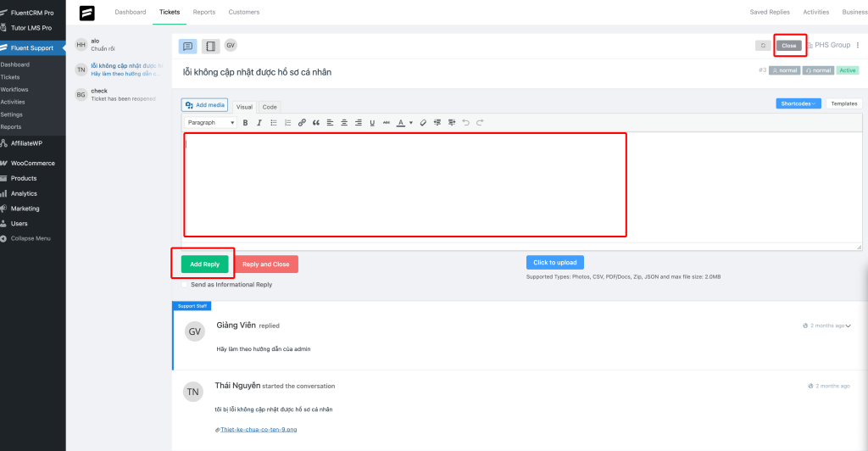Open the Reports tab in top navigation
This screenshot has width=868, height=451.
pyautogui.click(x=203, y=12)
